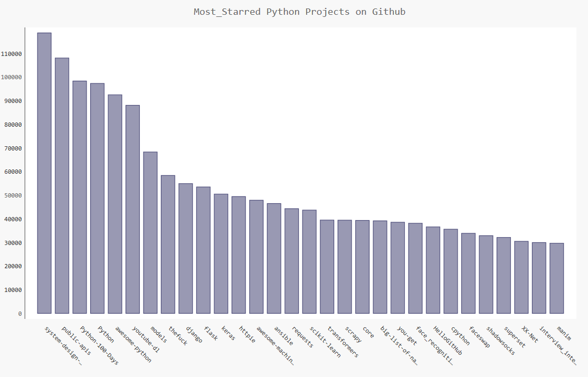Click the interview_inte… bar
This screenshot has height=377, width=588.
click(x=539, y=278)
